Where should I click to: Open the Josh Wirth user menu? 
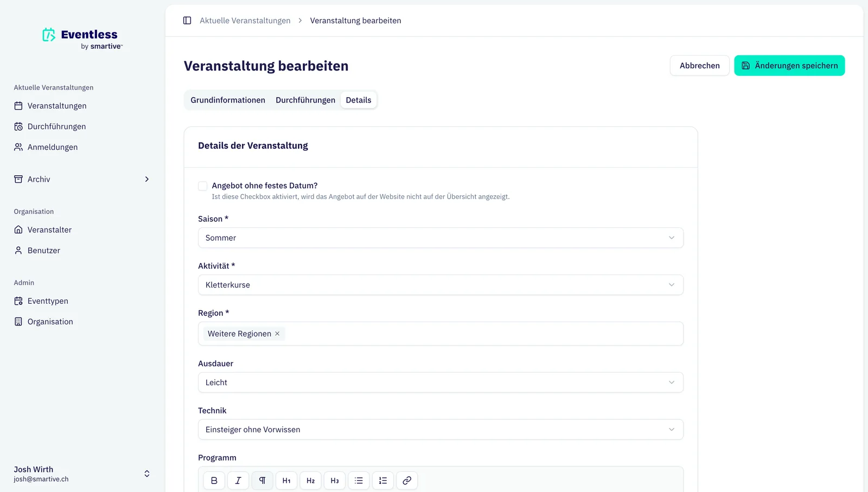(82, 474)
